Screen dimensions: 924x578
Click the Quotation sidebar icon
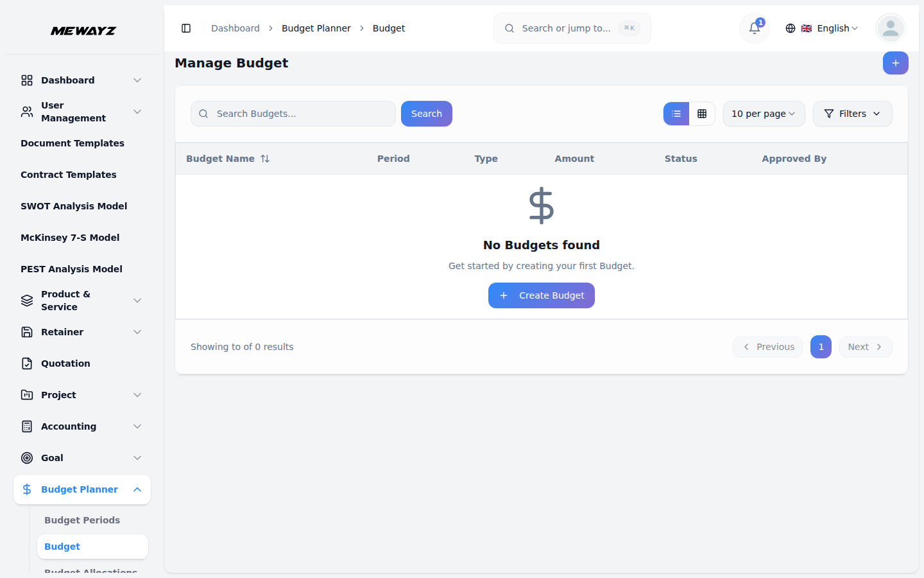27,363
